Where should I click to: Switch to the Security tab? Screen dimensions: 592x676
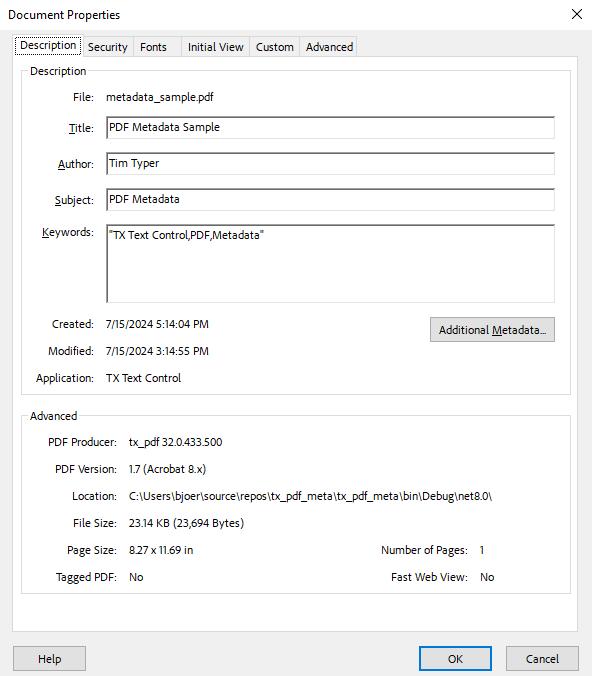108,47
